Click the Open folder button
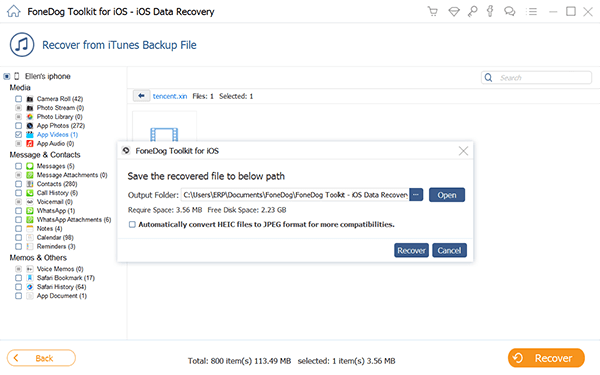Image resolution: width=600 pixels, height=375 pixels. tap(447, 195)
